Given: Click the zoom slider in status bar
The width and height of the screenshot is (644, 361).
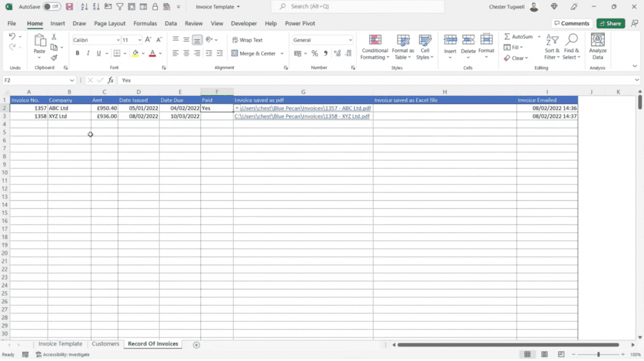Looking at the screenshot, I should [x=598, y=355].
